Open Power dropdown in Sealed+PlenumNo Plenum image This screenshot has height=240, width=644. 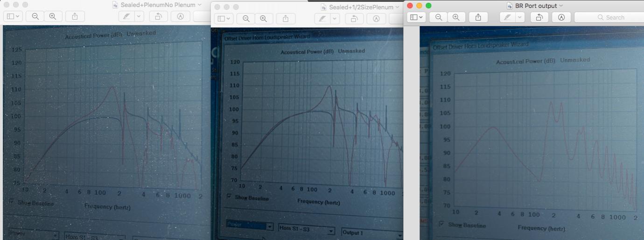pyautogui.click(x=33, y=233)
